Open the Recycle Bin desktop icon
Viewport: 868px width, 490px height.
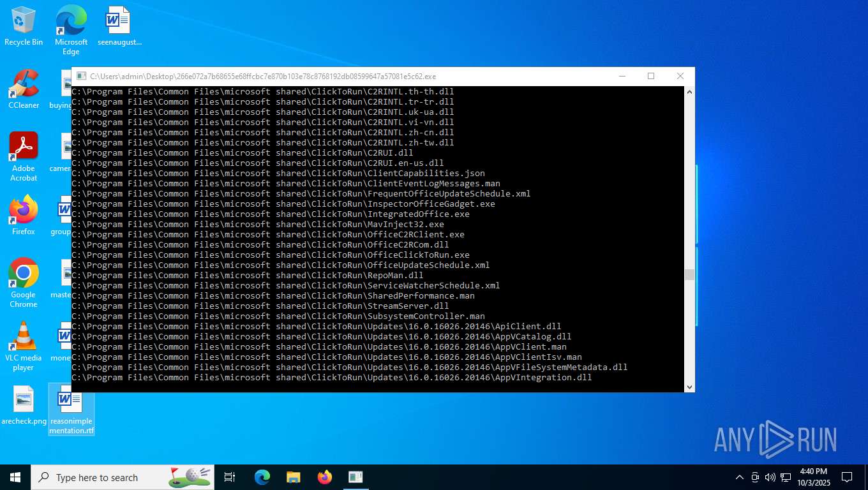(x=24, y=27)
